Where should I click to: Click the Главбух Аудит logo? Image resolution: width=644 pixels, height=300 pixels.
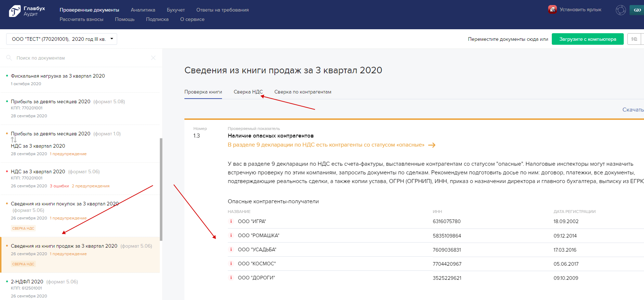(x=27, y=11)
